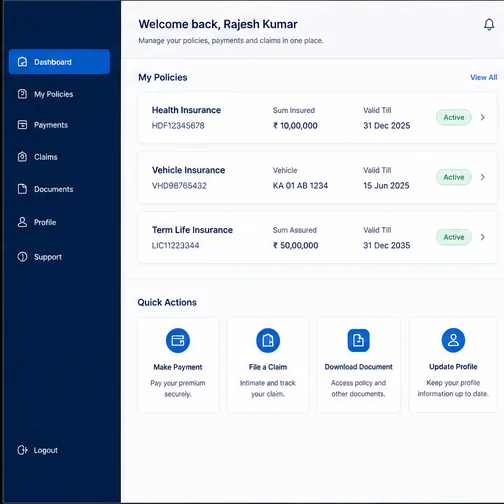
Task: Click the Make Payment card title
Action: tap(178, 367)
